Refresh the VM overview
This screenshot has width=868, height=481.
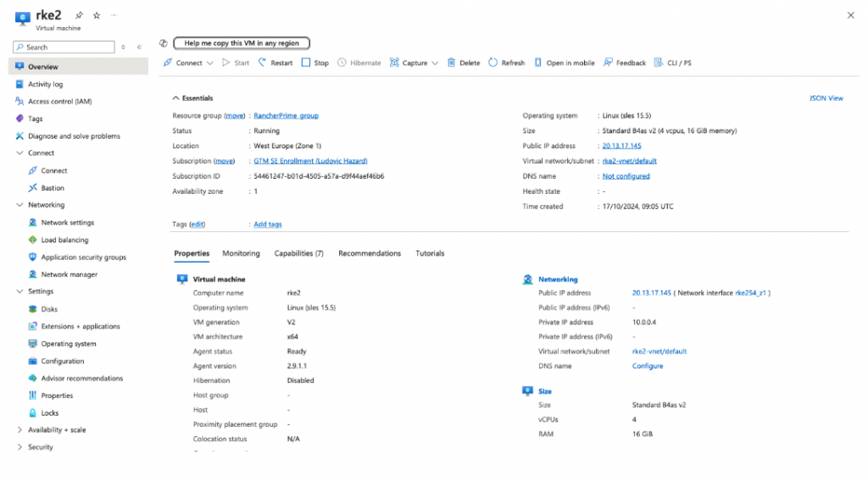click(x=507, y=63)
